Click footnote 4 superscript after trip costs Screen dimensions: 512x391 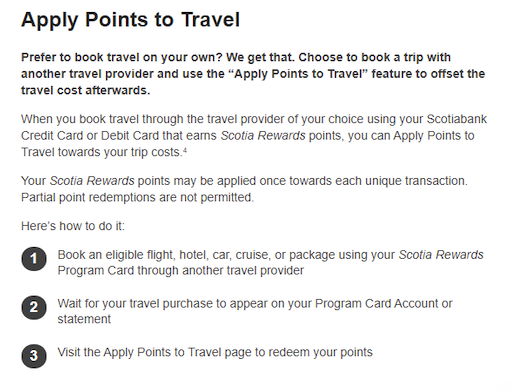click(185, 150)
